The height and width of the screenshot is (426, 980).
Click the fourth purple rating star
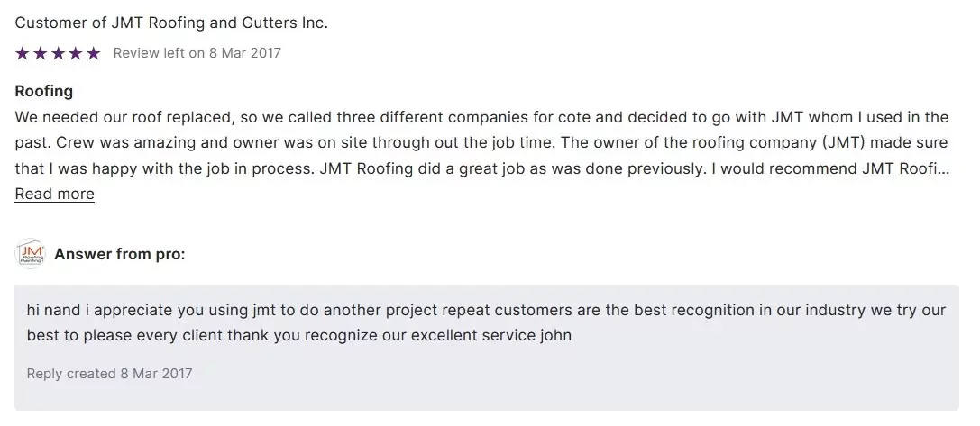tap(76, 53)
